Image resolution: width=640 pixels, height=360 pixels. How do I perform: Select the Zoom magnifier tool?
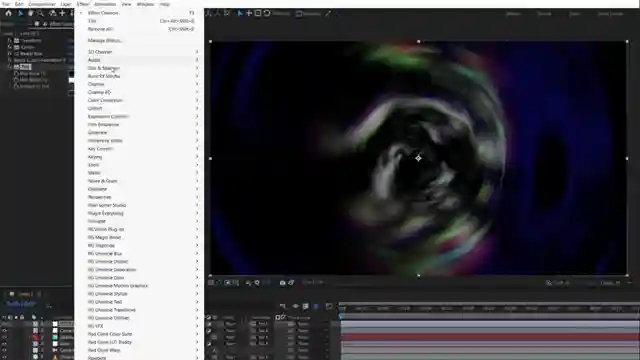click(x=40, y=13)
